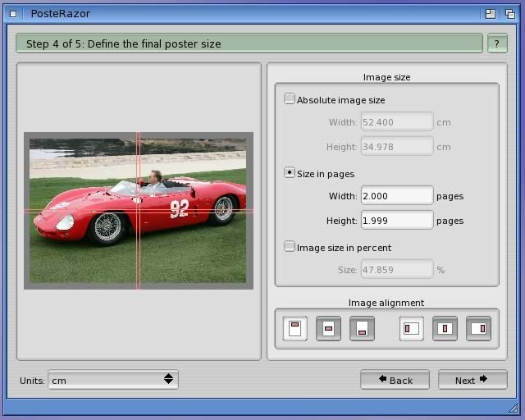
Task: Click the window depth gadget in title bar
Action: 509,13
